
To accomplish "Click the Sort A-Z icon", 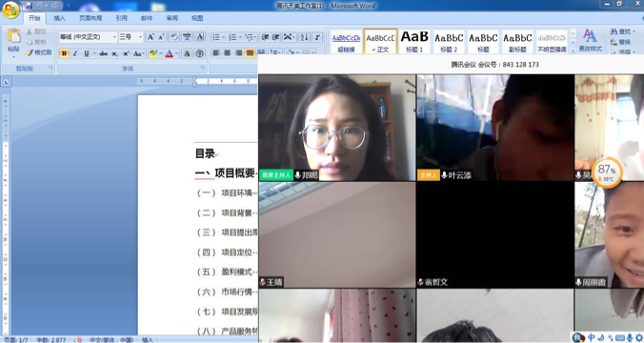I will coord(304,37).
